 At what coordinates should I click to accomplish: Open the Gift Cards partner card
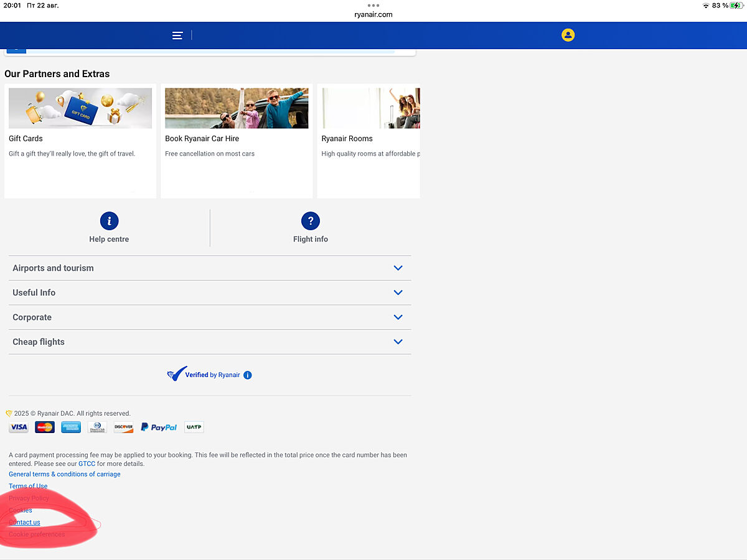[x=80, y=141]
